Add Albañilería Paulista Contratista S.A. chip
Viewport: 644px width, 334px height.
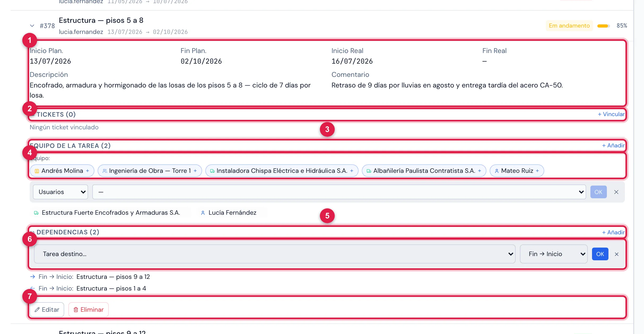pos(424,171)
